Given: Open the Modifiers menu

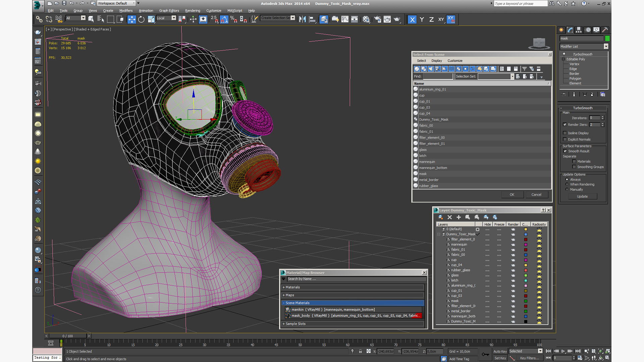Looking at the screenshot, I should click(126, 11).
